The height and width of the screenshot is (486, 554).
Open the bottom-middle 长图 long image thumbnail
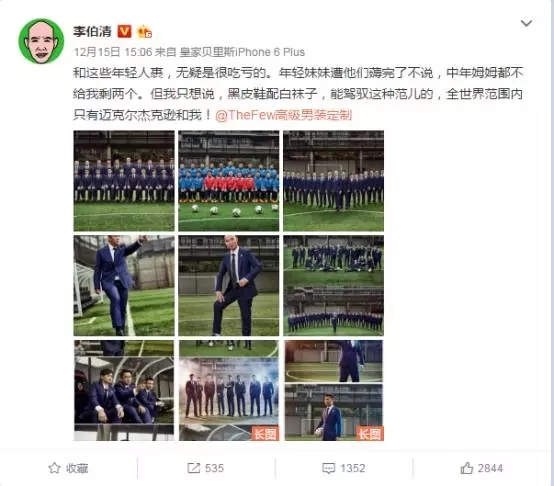[x=229, y=390]
